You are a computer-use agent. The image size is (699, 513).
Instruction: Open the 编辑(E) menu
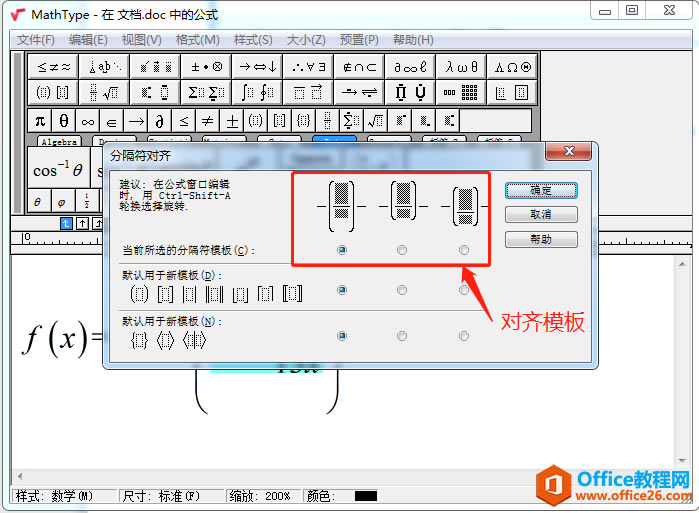[88, 40]
